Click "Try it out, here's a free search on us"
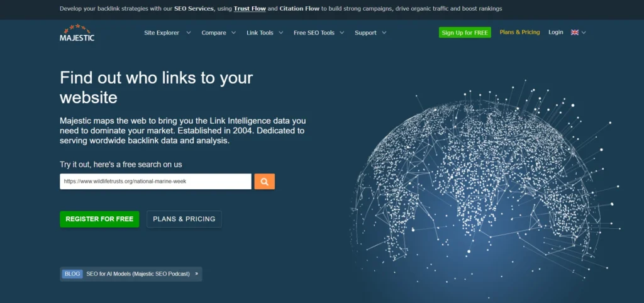 (121, 164)
